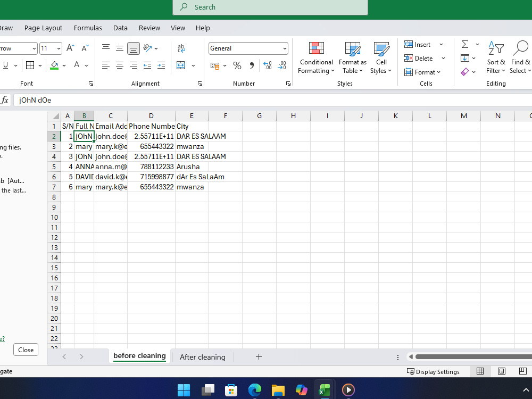Image resolution: width=532 pixels, height=399 pixels.
Task: Open Data tab
Action: 120,28
